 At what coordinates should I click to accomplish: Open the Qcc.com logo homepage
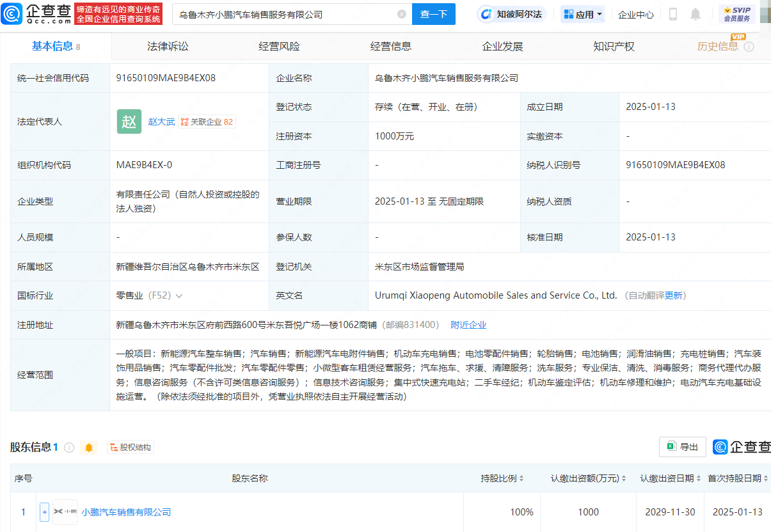coord(36,13)
